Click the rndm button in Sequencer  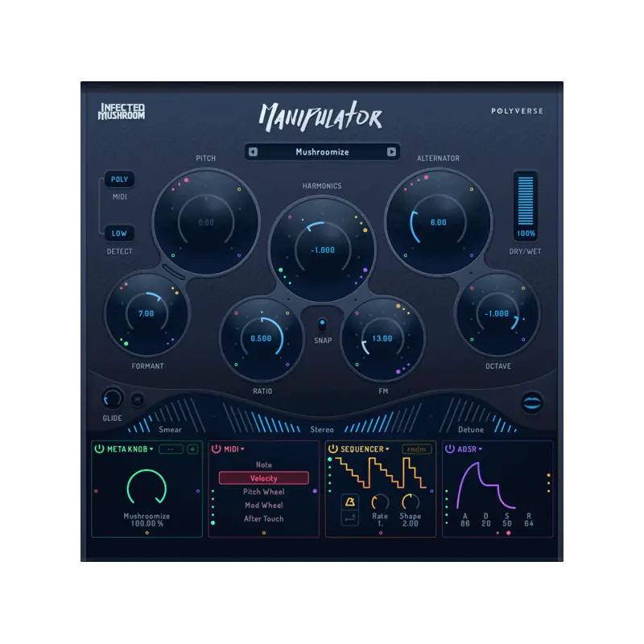[416, 449]
